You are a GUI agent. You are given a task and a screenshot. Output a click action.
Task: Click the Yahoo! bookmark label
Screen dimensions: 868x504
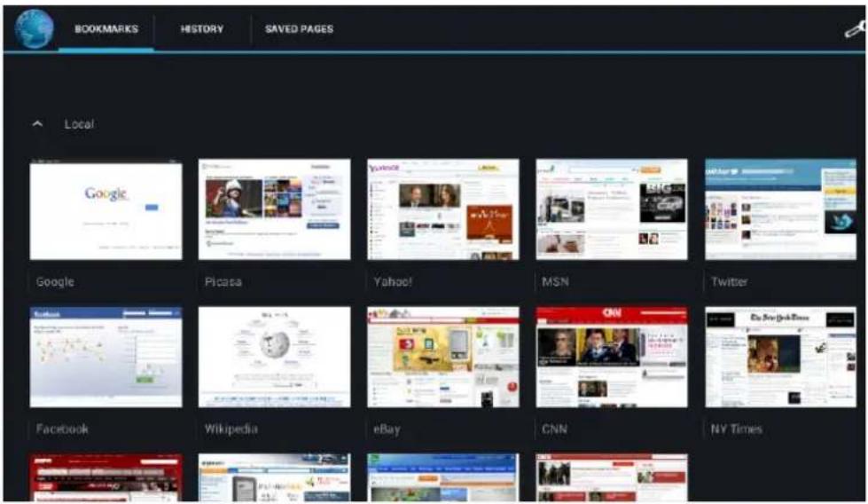(393, 282)
